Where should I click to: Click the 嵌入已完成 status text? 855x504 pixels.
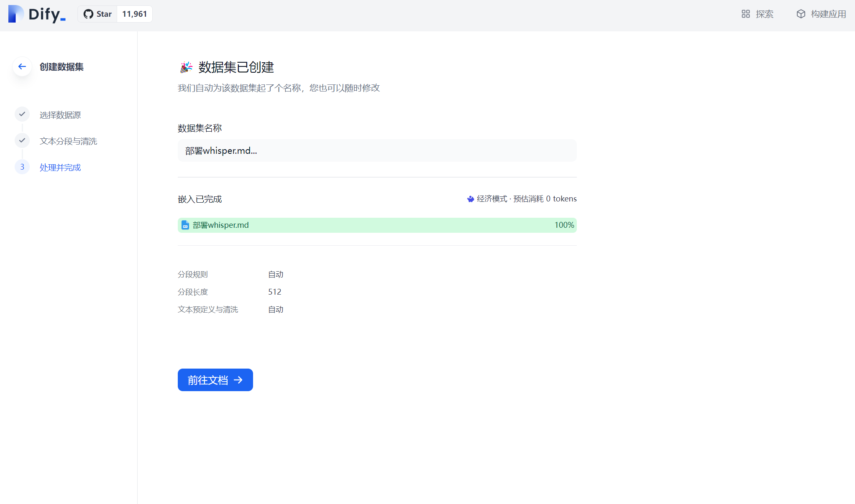click(200, 199)
